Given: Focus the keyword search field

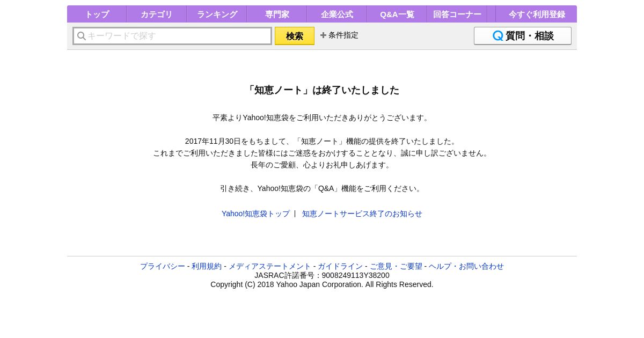Looking at the screenshot, I should pyautogui.click(x=172, y=36).
